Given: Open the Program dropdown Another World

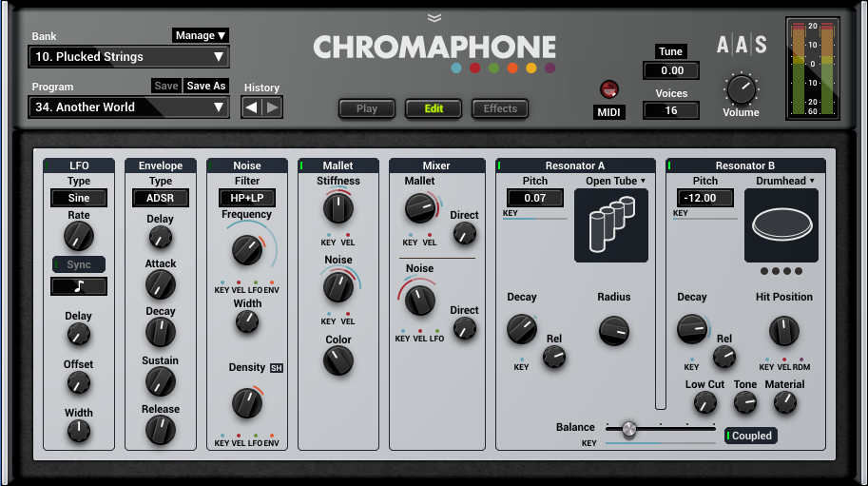Looking at the screenshot, I should pos(129,107).
